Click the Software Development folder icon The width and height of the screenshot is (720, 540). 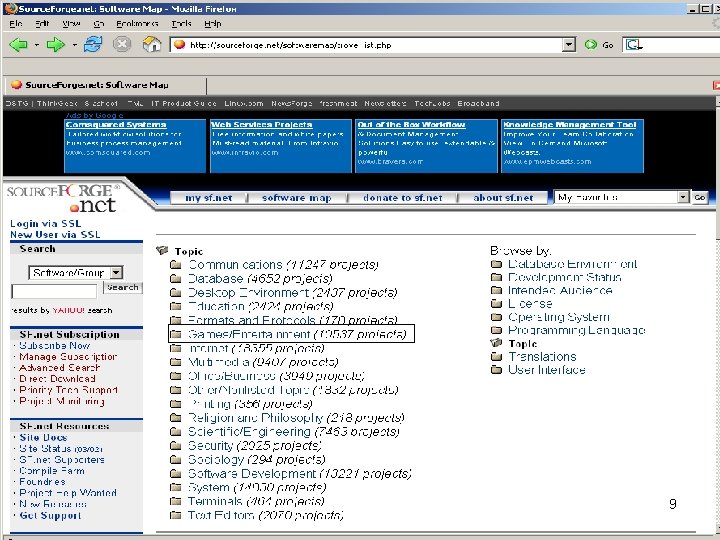coord(175,473)
